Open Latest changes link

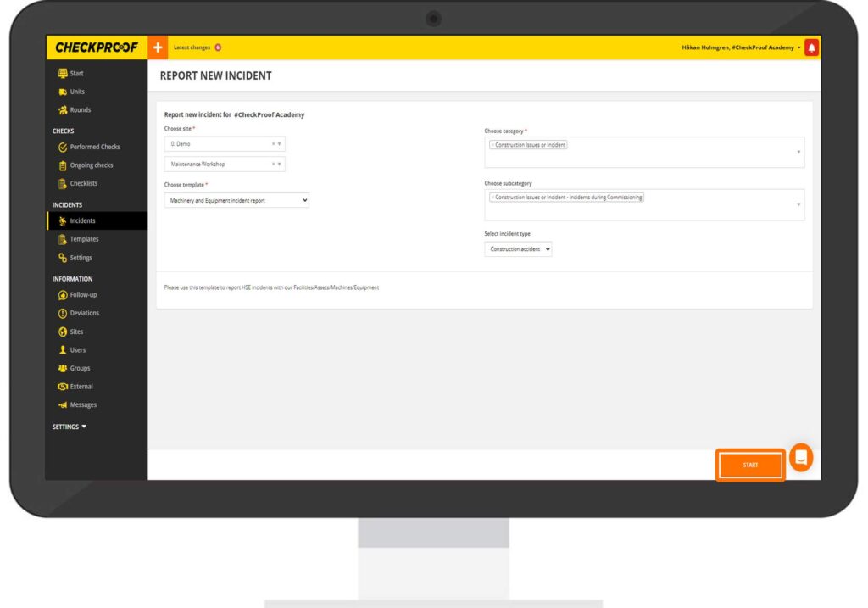pyautogui.click(x=192, y=47)
